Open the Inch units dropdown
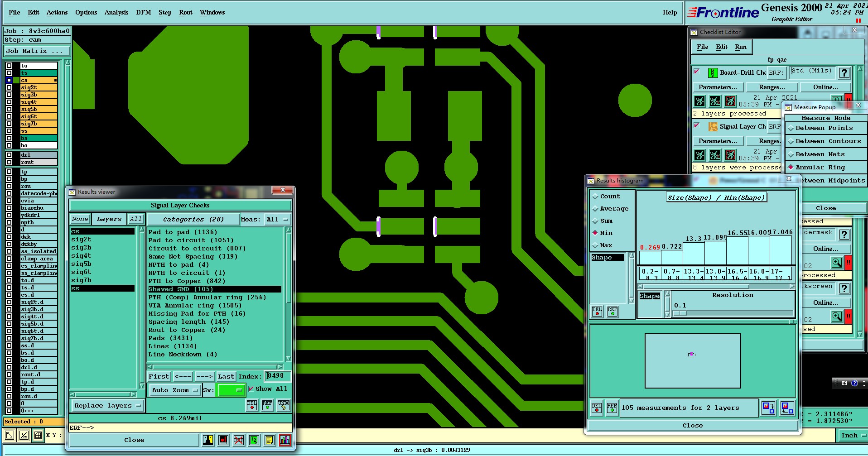 (852, 436)
